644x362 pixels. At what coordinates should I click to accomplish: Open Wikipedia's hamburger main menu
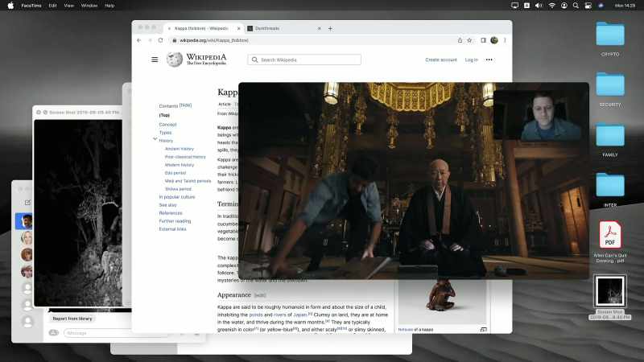tap(155, 60)
